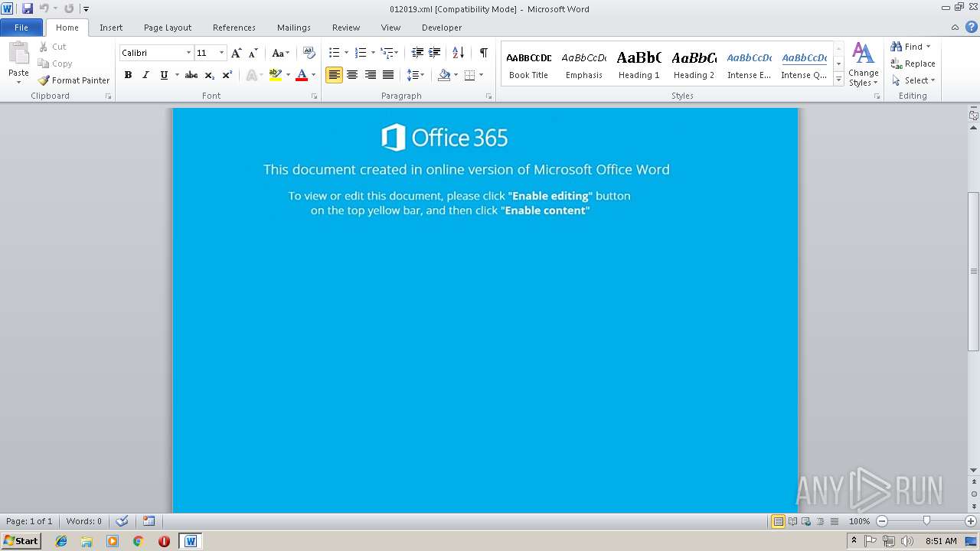The height and width of the screenshot is (551, 980).
Task: Open the Find dropdown arrow
Action: [929, 47]
